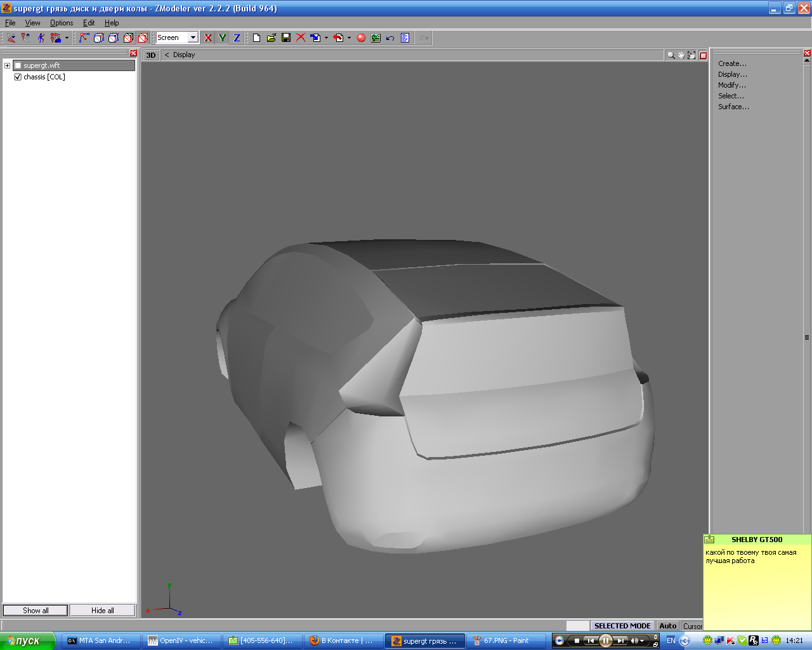Toggle the Auto button in status bar

[668, 626]
